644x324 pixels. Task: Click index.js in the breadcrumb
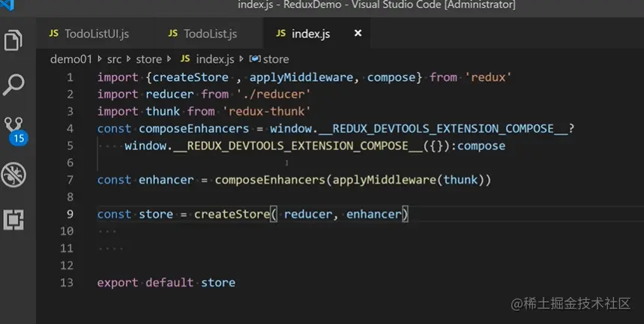click(208, 59)
